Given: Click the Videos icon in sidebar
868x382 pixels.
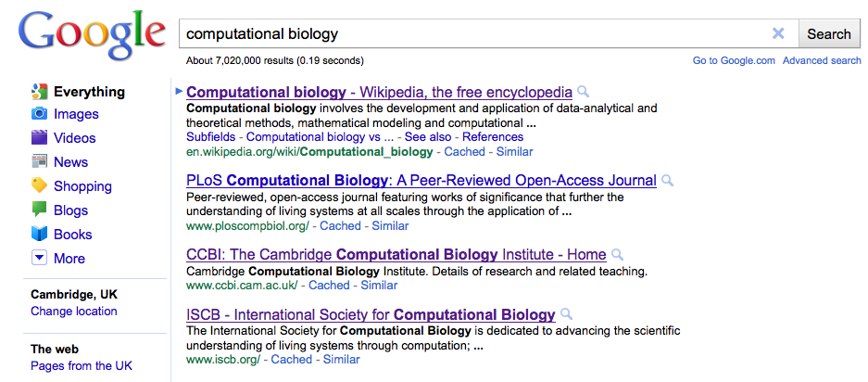Looking at the screenshot, I should click(39, 138).
